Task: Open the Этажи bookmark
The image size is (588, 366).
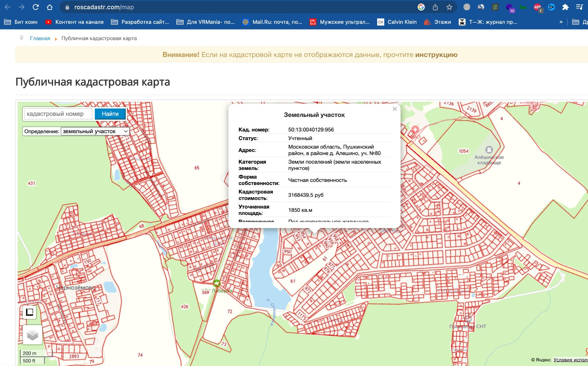Action: pos(438,22)
